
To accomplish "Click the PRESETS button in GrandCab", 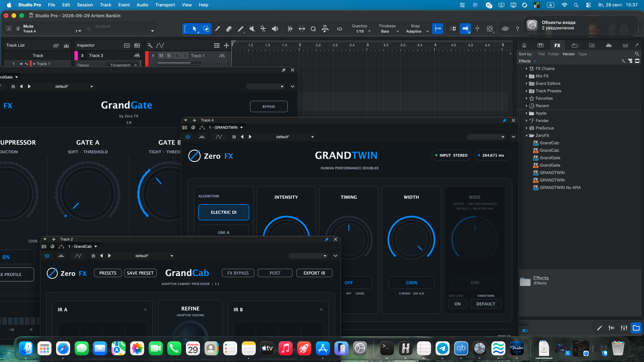I will click(108, 273).
